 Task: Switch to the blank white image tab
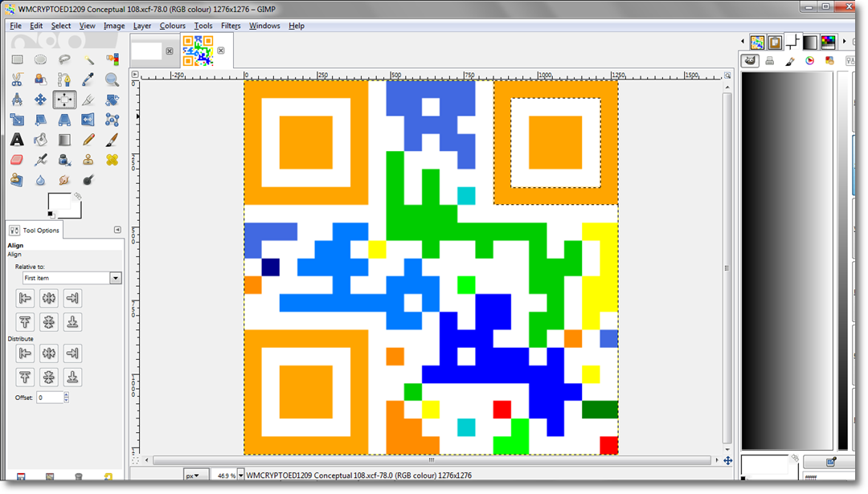(x=147, y=51)
